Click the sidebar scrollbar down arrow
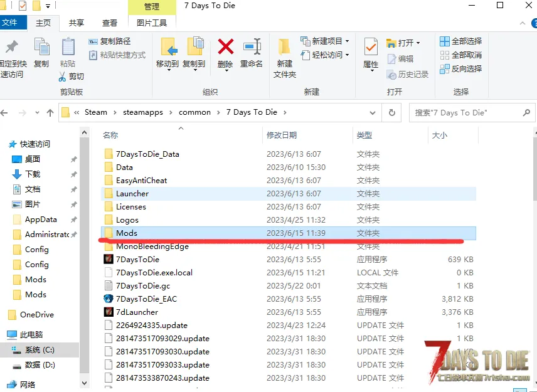 pos(84,383)
